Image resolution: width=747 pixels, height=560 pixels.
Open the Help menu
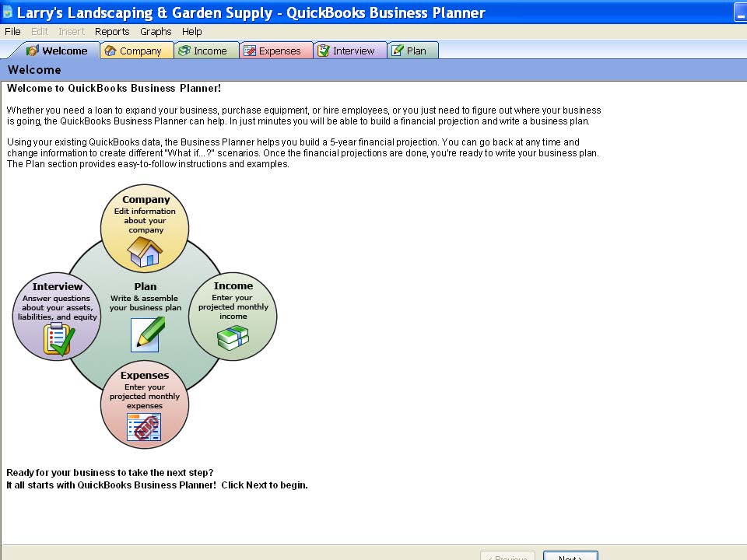[191, 31]
